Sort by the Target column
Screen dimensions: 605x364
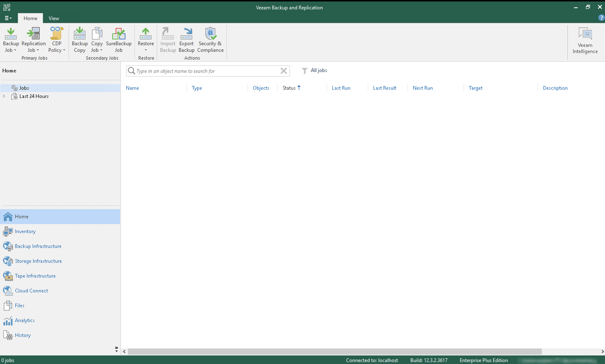point(476,88)
